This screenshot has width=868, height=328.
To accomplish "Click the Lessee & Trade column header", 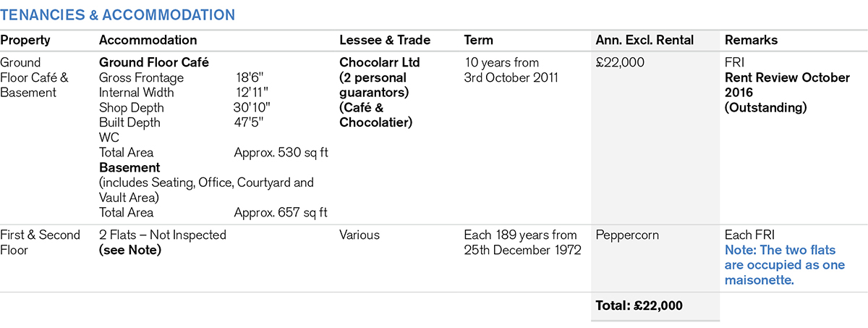I will coord(385,41).
